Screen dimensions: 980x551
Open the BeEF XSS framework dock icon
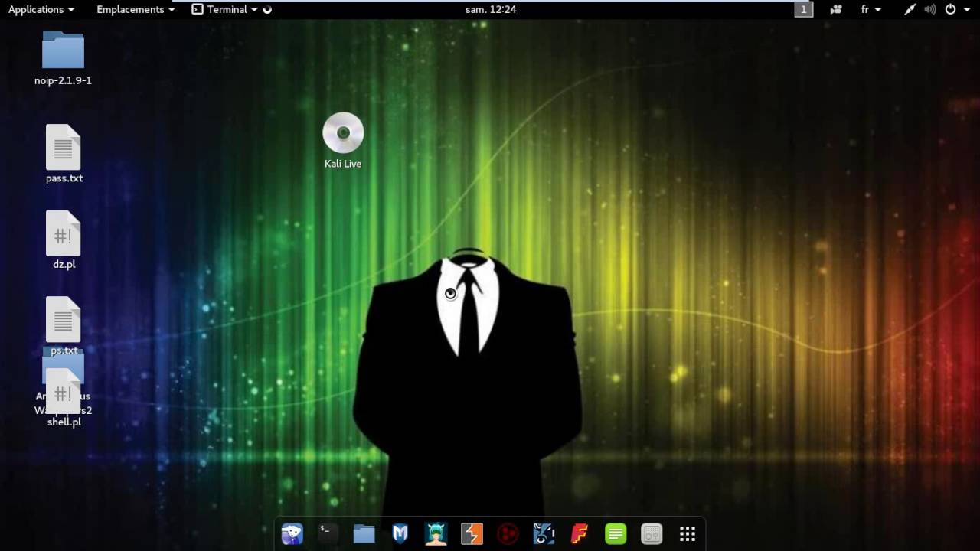tap(544, 533)
